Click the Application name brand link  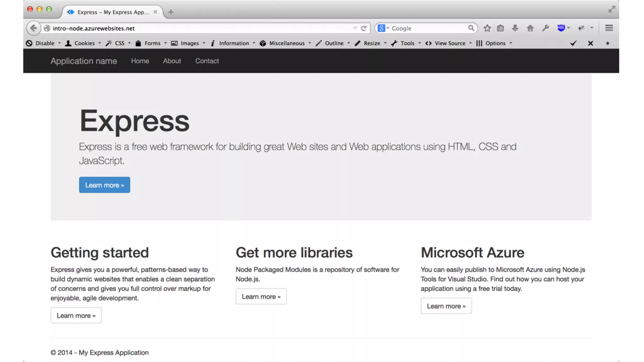(x=84, y=61)
